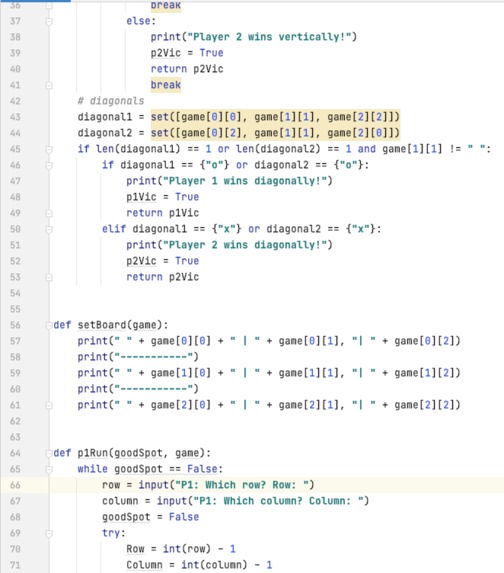Collapse the setBoard function fold on line 56

click(49, 325)
